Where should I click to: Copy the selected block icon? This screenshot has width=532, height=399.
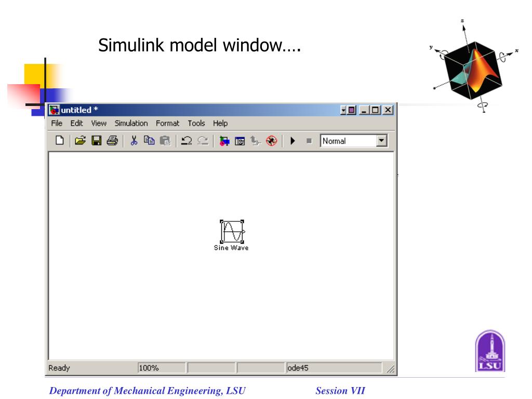tap(149, 140)
